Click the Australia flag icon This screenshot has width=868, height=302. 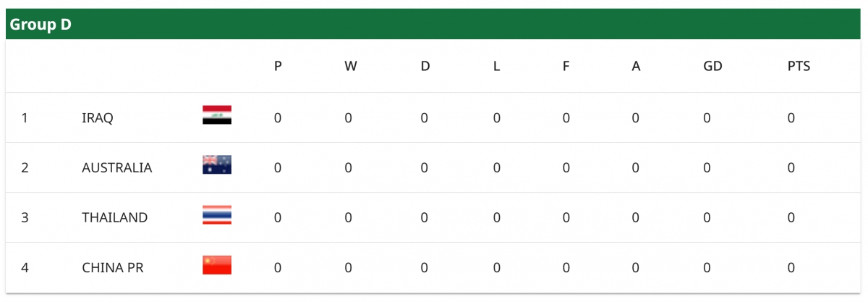[x=217, y=165]
